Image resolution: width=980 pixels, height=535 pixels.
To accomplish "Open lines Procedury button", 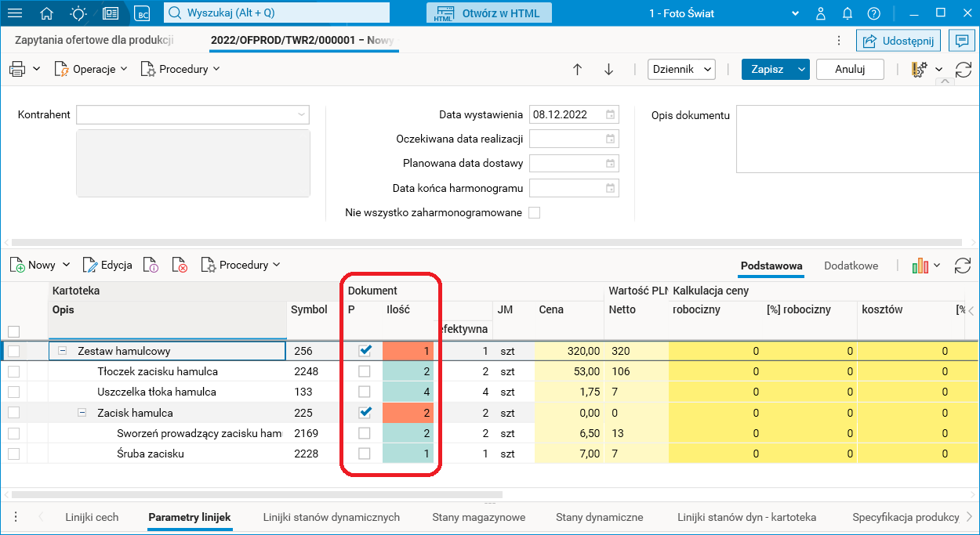I will click(x=241, y=265).
